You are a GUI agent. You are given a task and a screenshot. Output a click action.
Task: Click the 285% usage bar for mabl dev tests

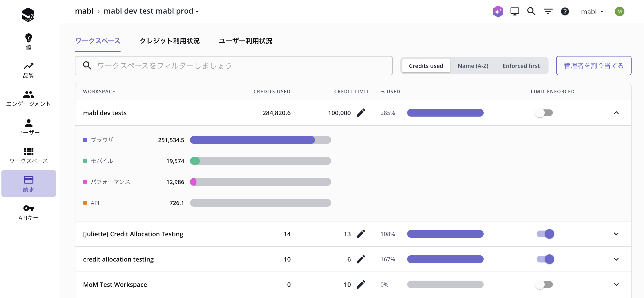445,113
